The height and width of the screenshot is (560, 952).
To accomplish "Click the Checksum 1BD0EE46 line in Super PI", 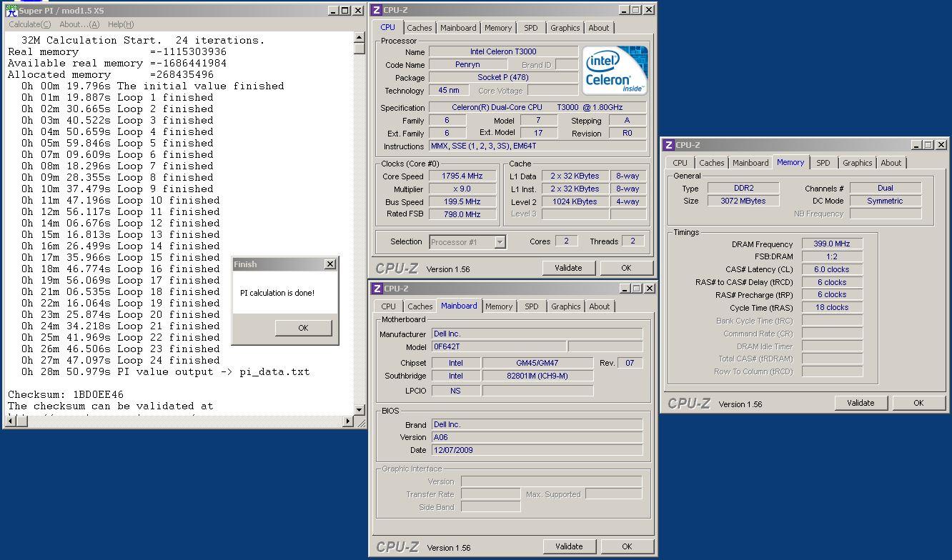I will click(x=66, y=394).
